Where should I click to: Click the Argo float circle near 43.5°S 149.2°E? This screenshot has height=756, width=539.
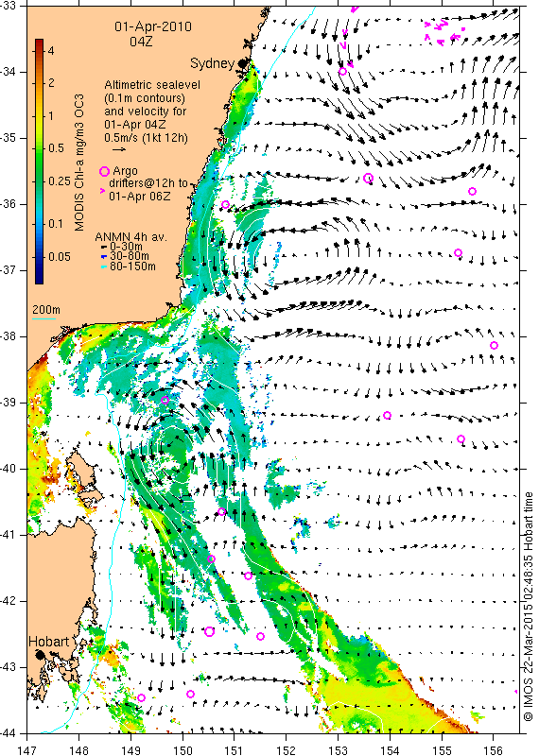coord(142,697)
